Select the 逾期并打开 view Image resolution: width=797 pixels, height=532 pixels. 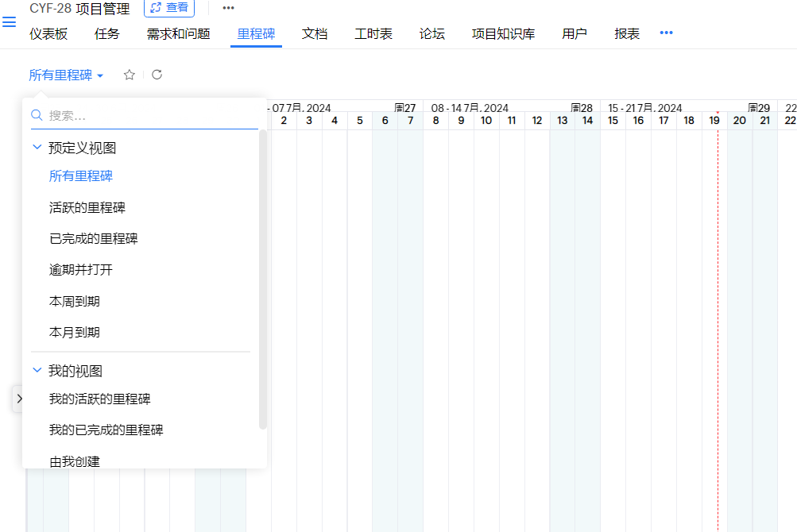(x=81, y=269)
